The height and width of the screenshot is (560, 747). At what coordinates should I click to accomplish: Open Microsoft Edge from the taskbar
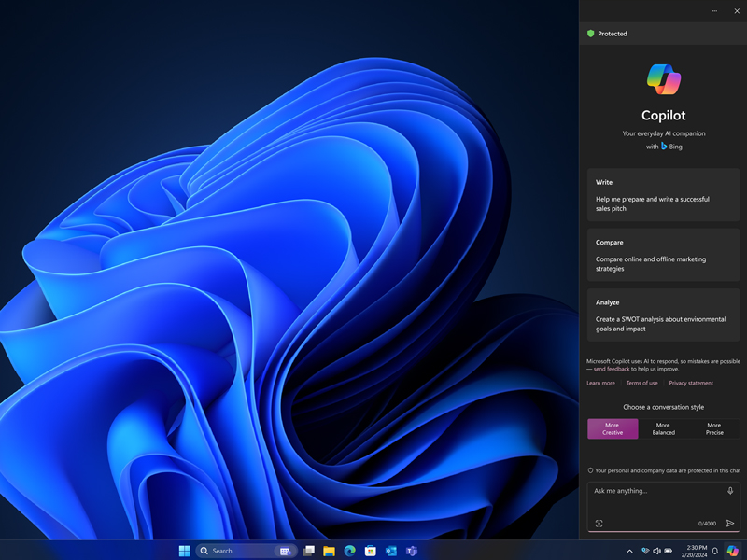click(x=350, y=551)
